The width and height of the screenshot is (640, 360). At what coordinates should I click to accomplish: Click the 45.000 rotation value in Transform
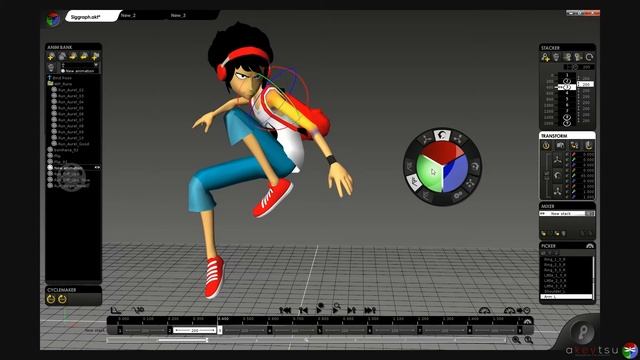click(x=587, y=176)
